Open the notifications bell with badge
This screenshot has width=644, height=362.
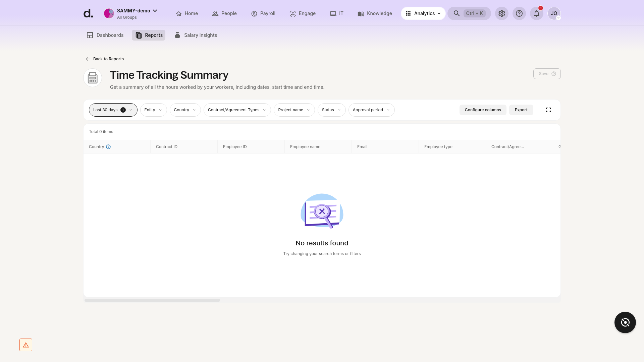[536, 13]
